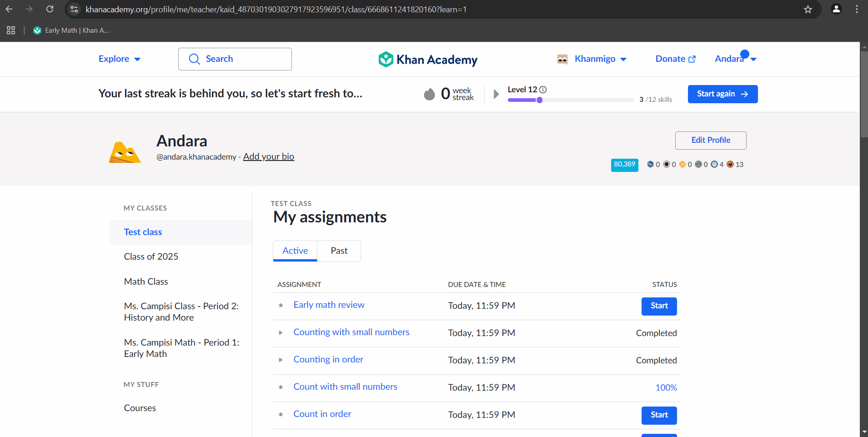Viewport: 868px width, 437px height.
Task: Click the Edit Profile button
Action: tap(711, 141)
